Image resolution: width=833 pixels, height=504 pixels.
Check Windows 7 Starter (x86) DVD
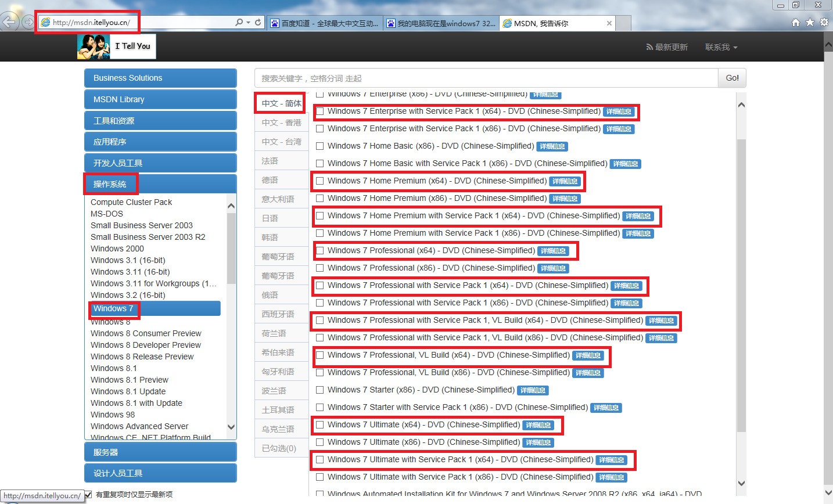click(x=319, y=390)
